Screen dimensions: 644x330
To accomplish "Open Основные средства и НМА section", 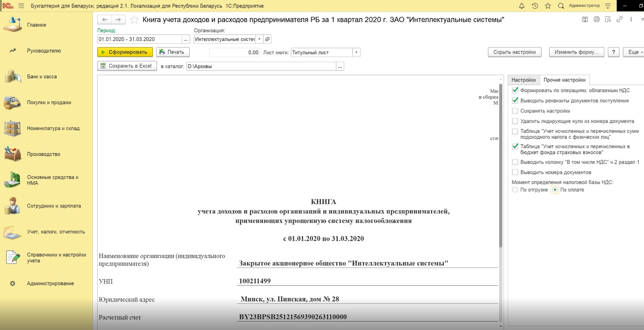I will click(52, 180).
